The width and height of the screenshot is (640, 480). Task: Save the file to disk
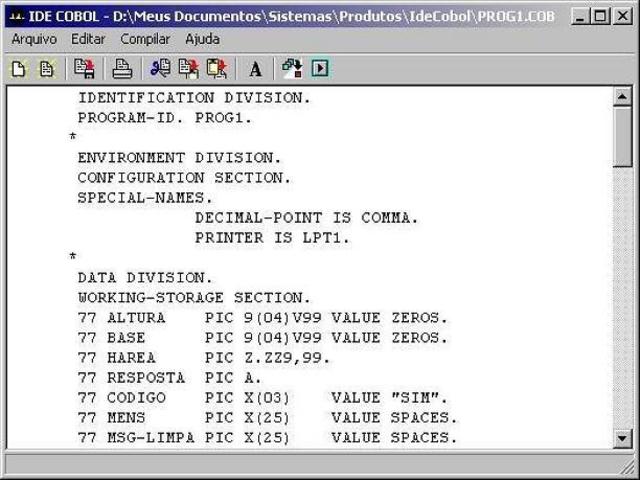84,68
